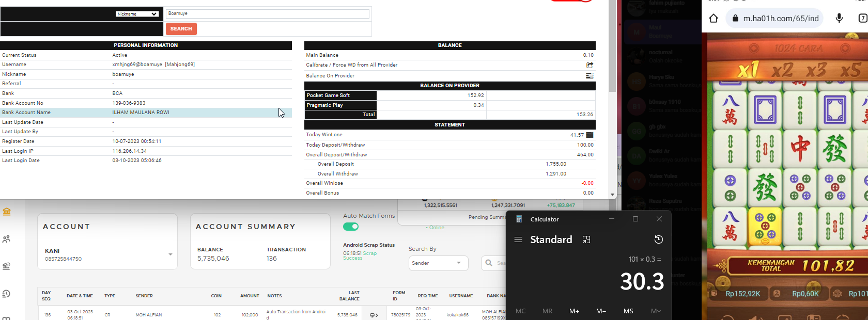This screenshot has height=320, width=868.
Task: Click Calculator MC memory clear button
Action: tap(521, 311)
